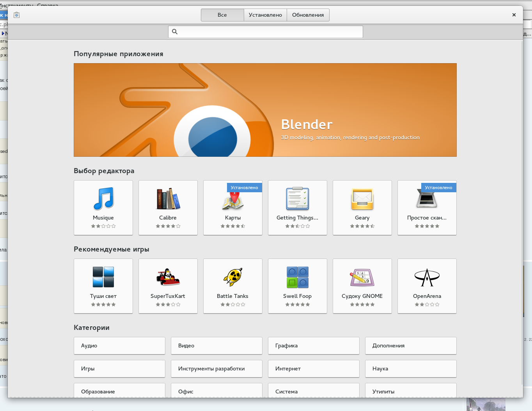This screenshot has width=532, height=411.
Task: Open the Swell Foop blocks icon
Action: point(298,277)
